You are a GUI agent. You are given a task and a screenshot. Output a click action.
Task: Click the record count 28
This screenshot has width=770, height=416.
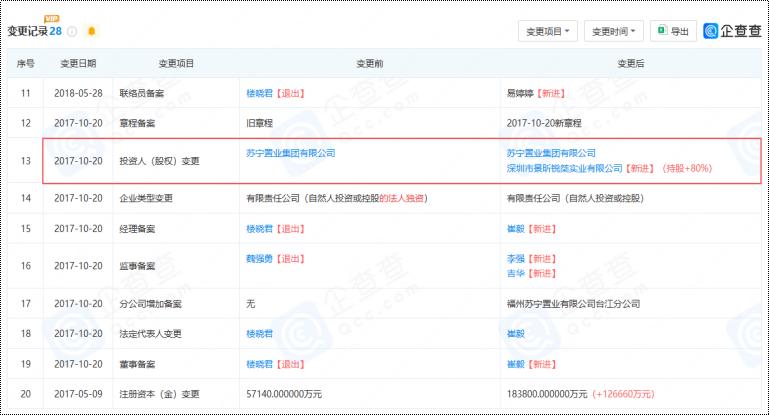pyautogui.click(x=55, y=31)
